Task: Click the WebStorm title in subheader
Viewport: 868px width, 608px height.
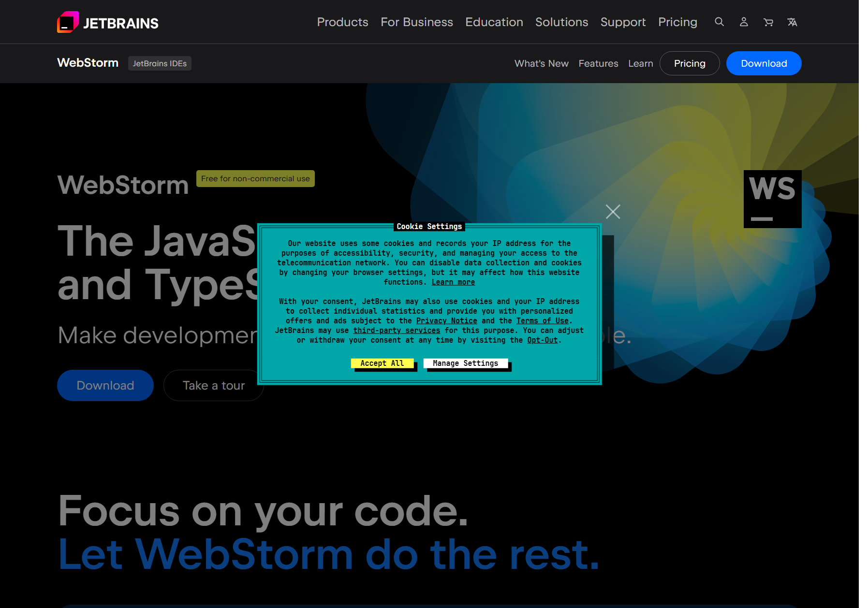Action: pyautogui.click(x=88, y=63)
